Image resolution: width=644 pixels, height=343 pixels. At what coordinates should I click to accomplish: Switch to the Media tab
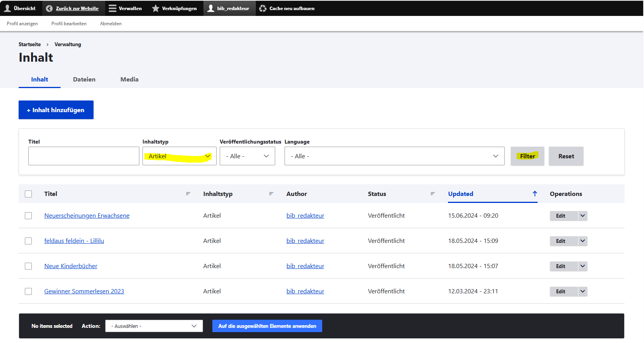pyautogui.click(x=129, y=80)
